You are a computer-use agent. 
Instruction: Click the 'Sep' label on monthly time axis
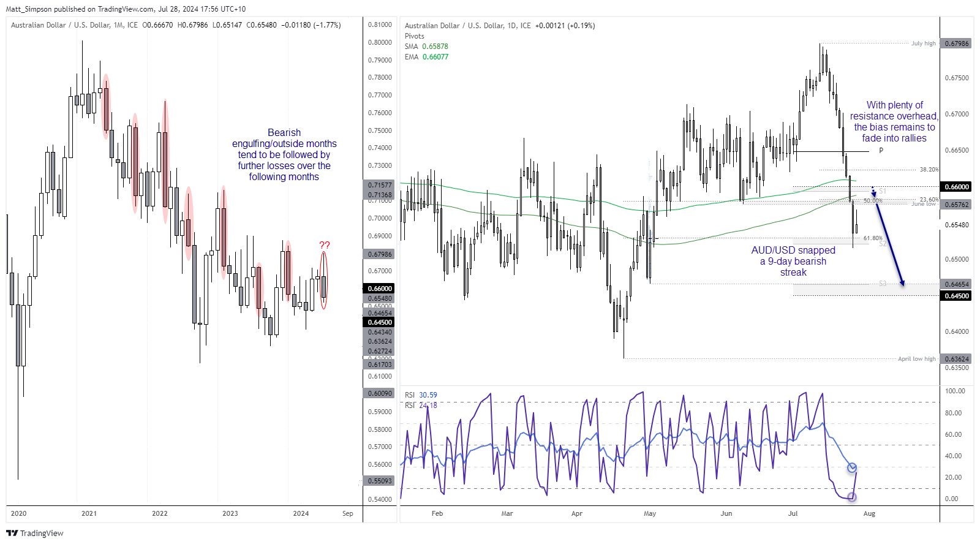coord(348,513)
